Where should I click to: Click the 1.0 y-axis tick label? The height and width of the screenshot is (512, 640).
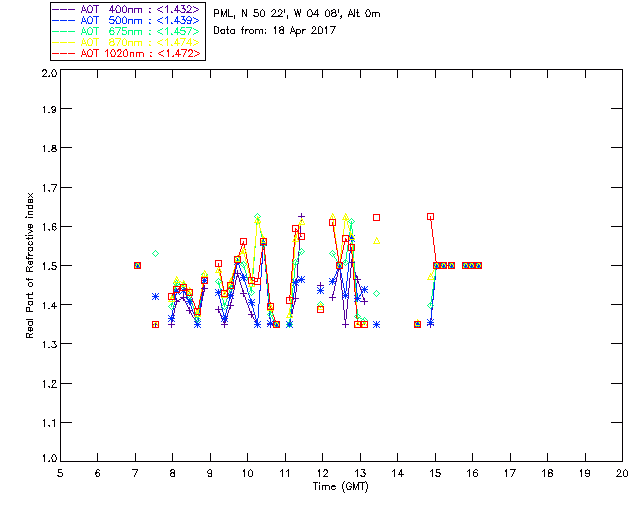[x=49, y=458]
